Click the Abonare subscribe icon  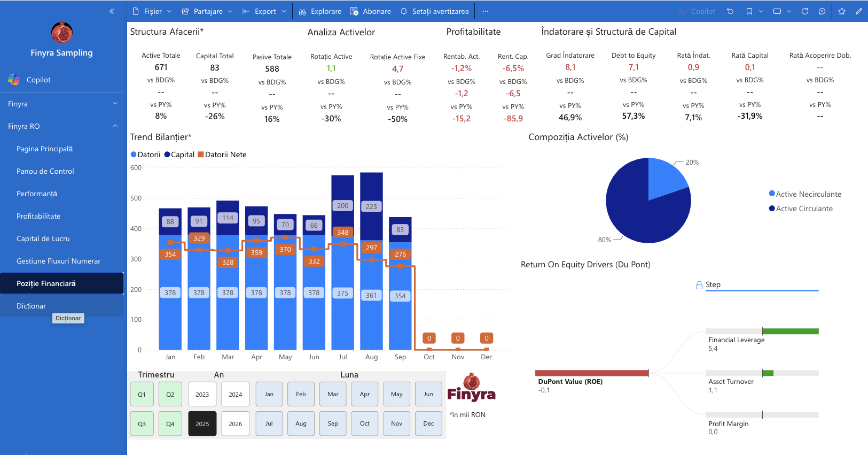click(x=354, y=11)
